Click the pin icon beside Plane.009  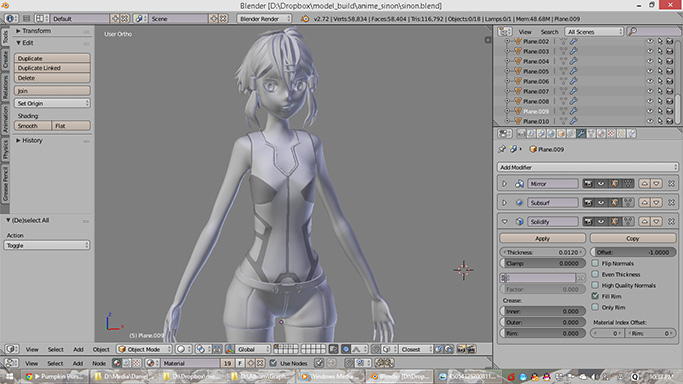click(x=502, y=149)
